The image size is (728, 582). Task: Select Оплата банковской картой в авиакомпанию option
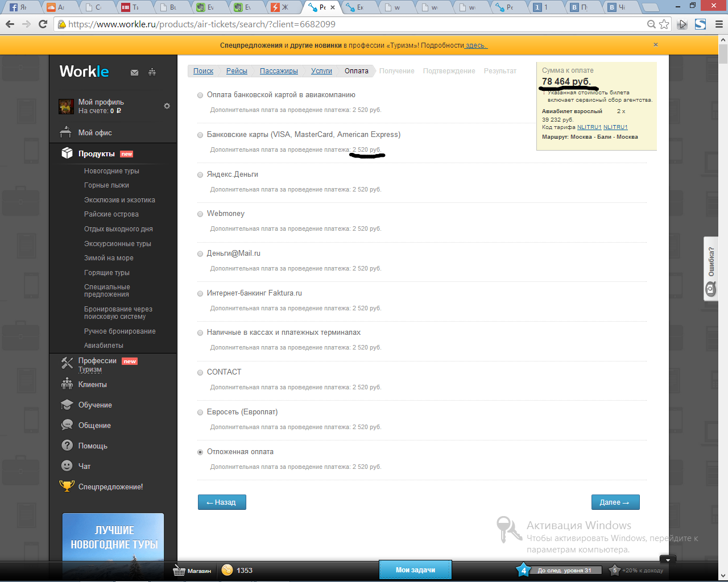coord(200,95)
